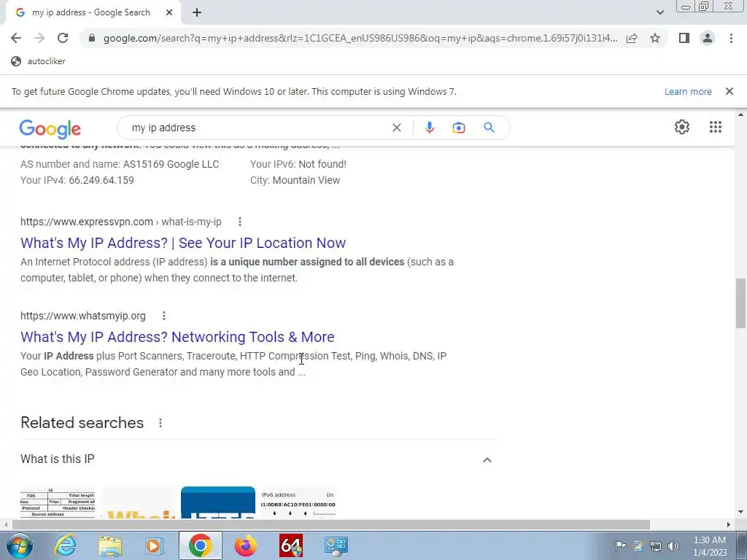
Task: Click the scroll up arrow
Action: click(x=740, y=114)
